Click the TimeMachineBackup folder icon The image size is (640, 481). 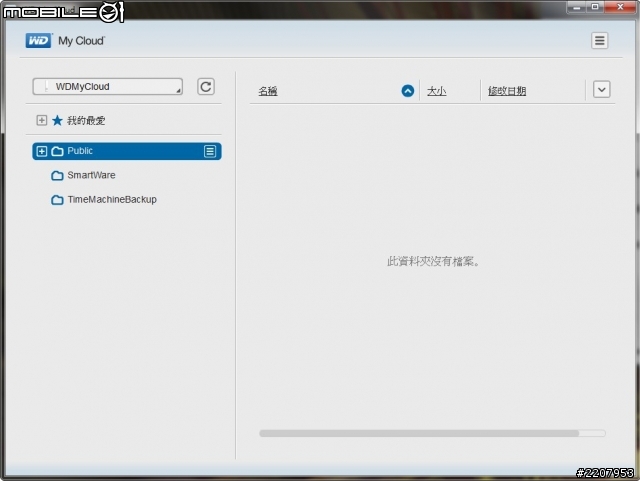(x=57, y=200)
